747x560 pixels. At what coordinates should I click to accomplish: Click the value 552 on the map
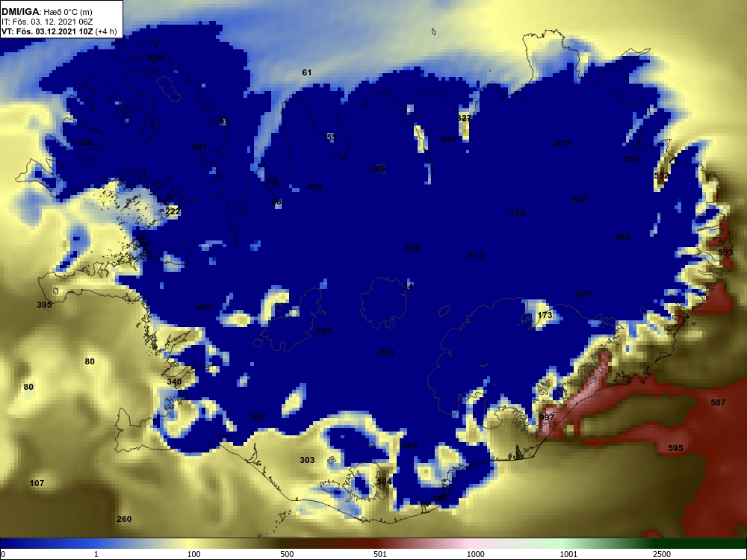[x=661, y=175]
